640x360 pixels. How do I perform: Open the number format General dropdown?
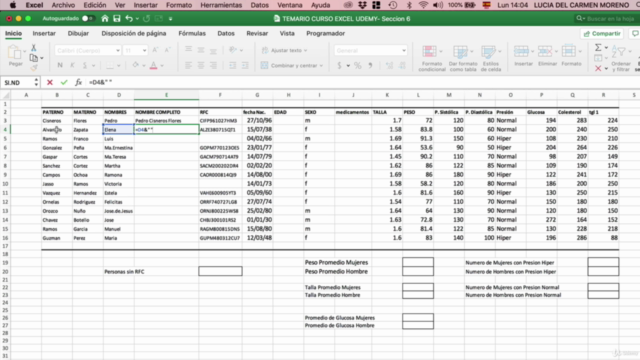click(x=371, y=51)
